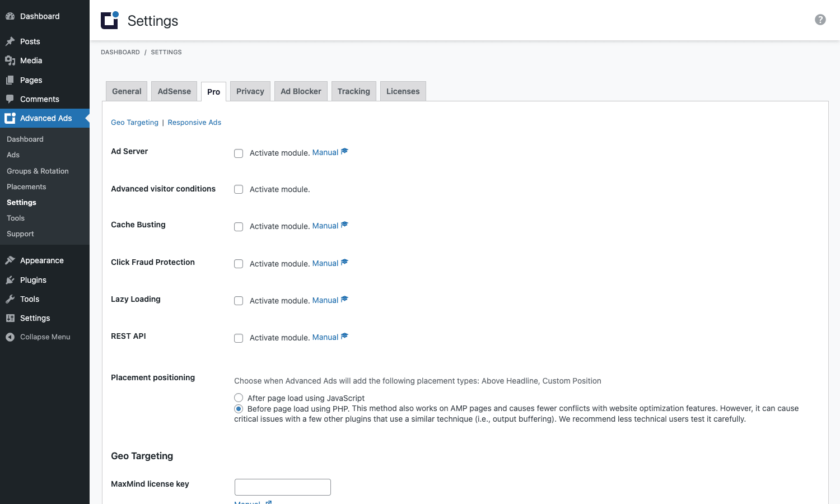The image size is (840, 504).
Task: Select After page load using JavaScript
Action: click(239, 398)
